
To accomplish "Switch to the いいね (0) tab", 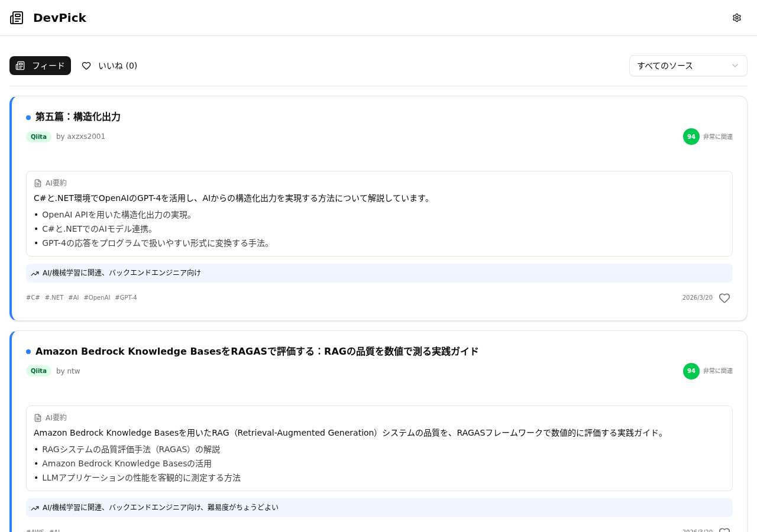I will tap(109, 66).
